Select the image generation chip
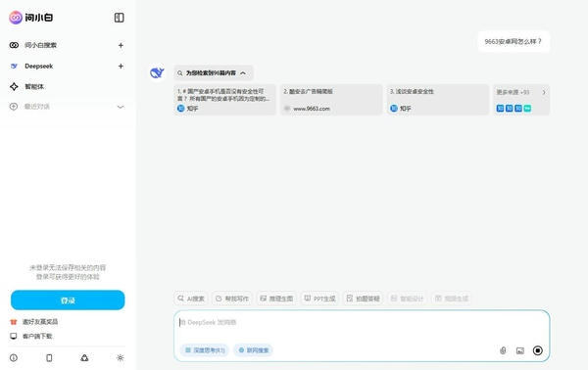 (x=276, y=299)
